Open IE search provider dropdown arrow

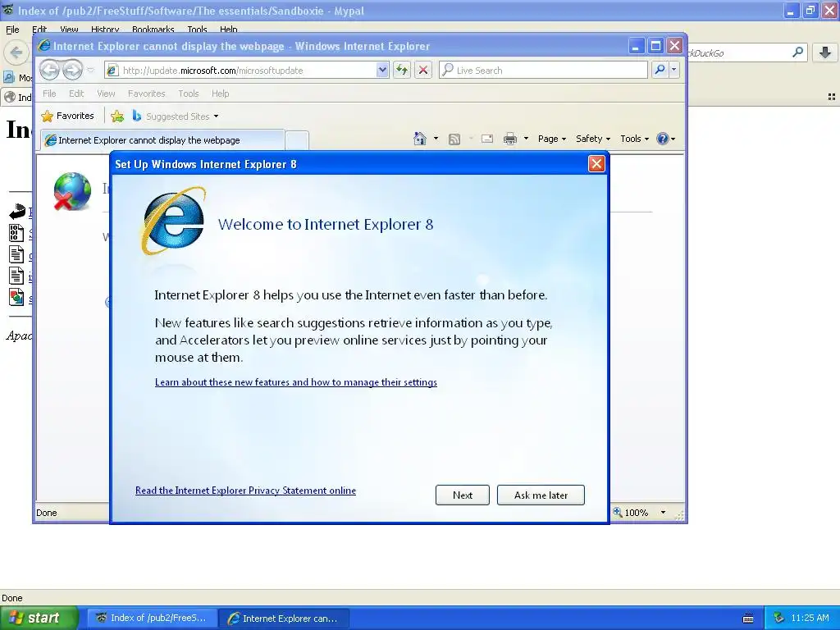tap(674, 70)
